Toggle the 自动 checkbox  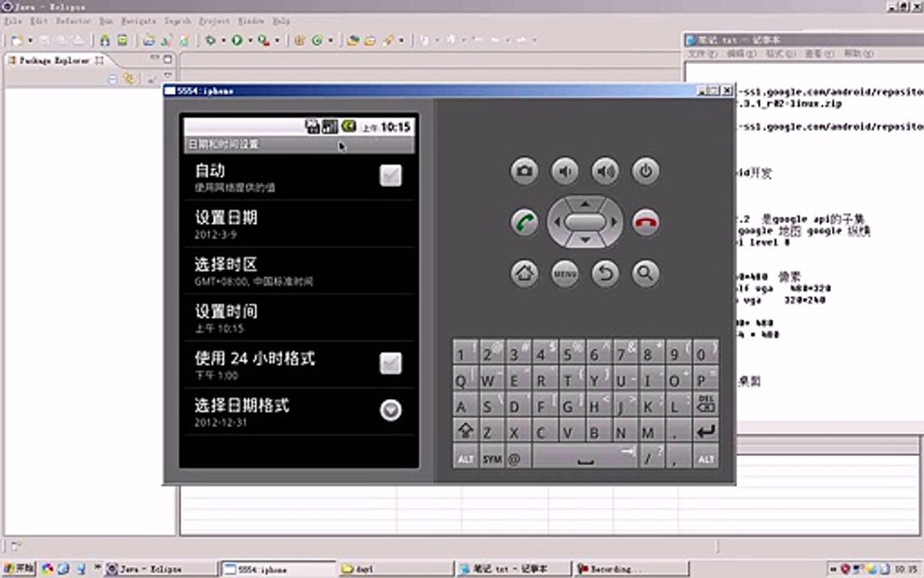coord(391,175)
